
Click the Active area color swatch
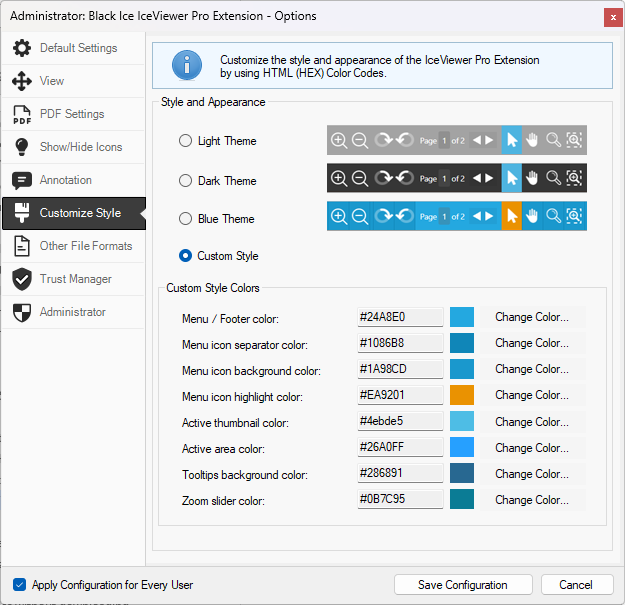point(462,447)
